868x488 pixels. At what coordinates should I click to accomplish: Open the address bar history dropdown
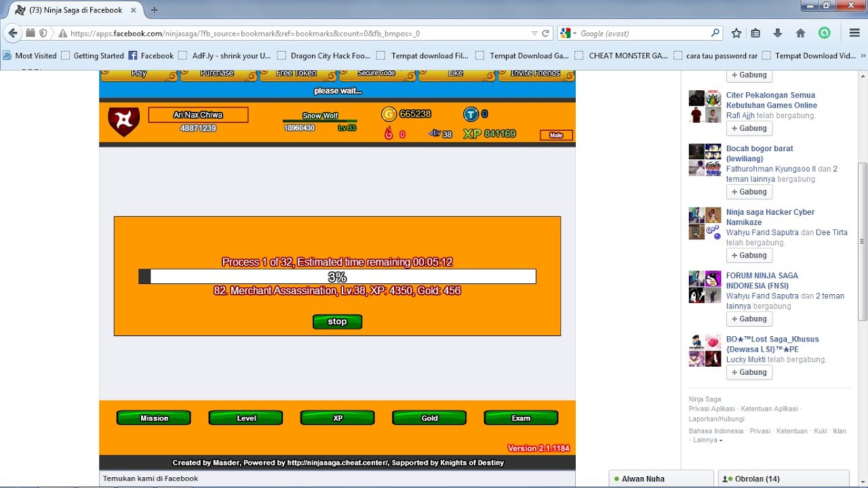534,33
